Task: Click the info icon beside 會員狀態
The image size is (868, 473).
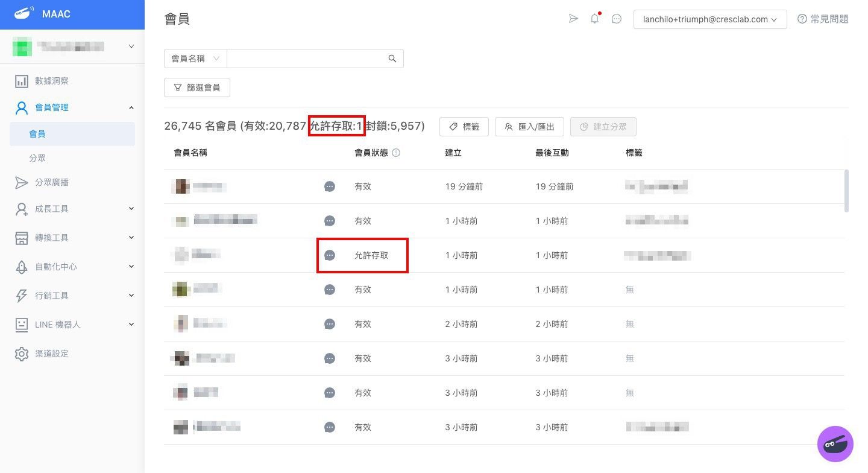Action: click(396, 153)
